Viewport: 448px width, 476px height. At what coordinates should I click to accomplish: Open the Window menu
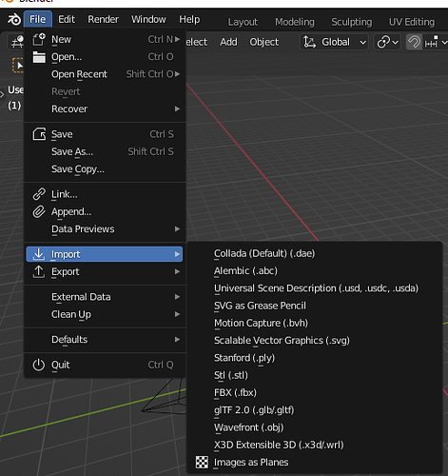pyautogui.click(x=148, y=20)
